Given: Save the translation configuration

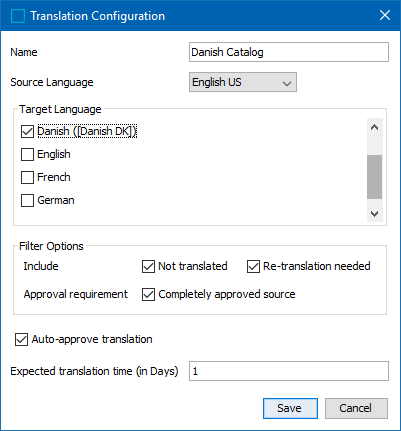Looking at the screenshot, I should tap(290, 408).
